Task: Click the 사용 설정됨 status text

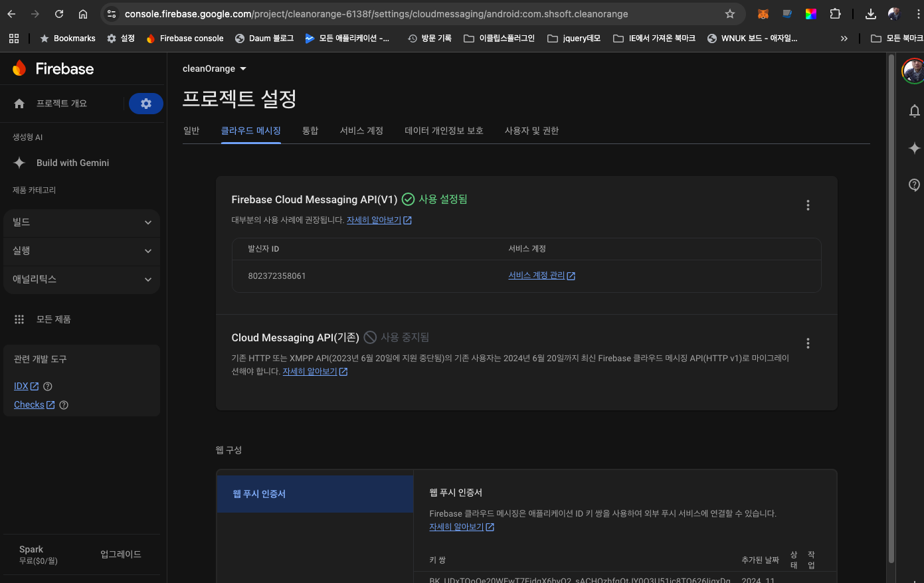Action: [x=443, y=199]
